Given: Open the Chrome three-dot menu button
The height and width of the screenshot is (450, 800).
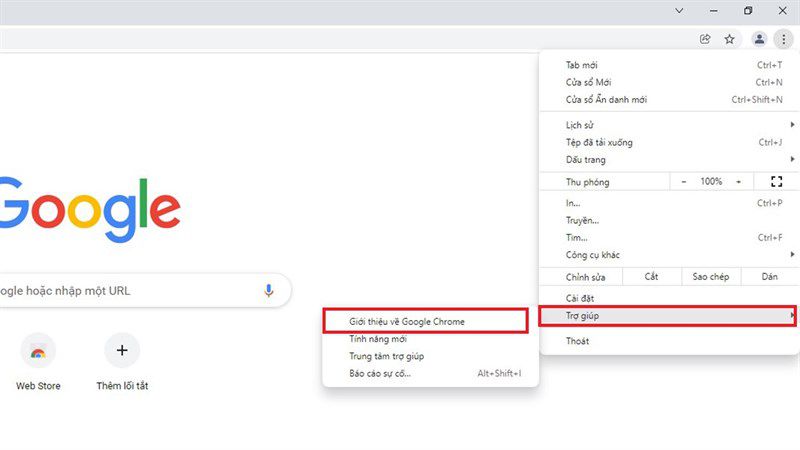Looking at the screenshot, I should [784, 39].
